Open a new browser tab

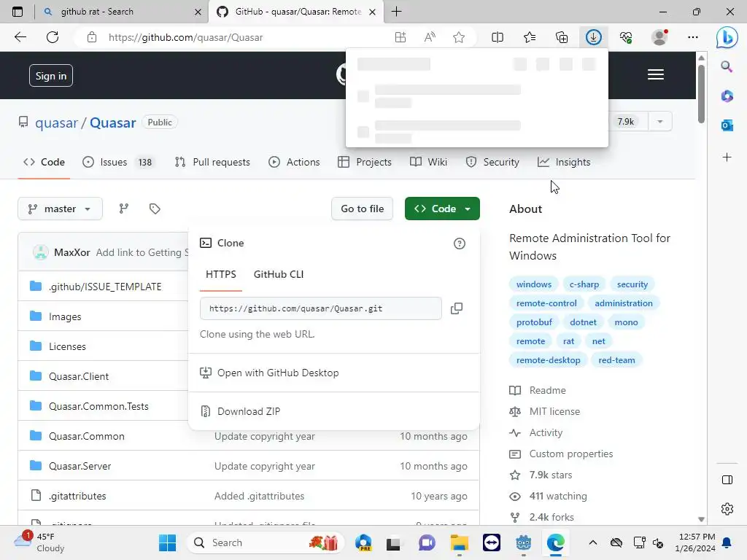pyautogui.click(x=396, y=12)
